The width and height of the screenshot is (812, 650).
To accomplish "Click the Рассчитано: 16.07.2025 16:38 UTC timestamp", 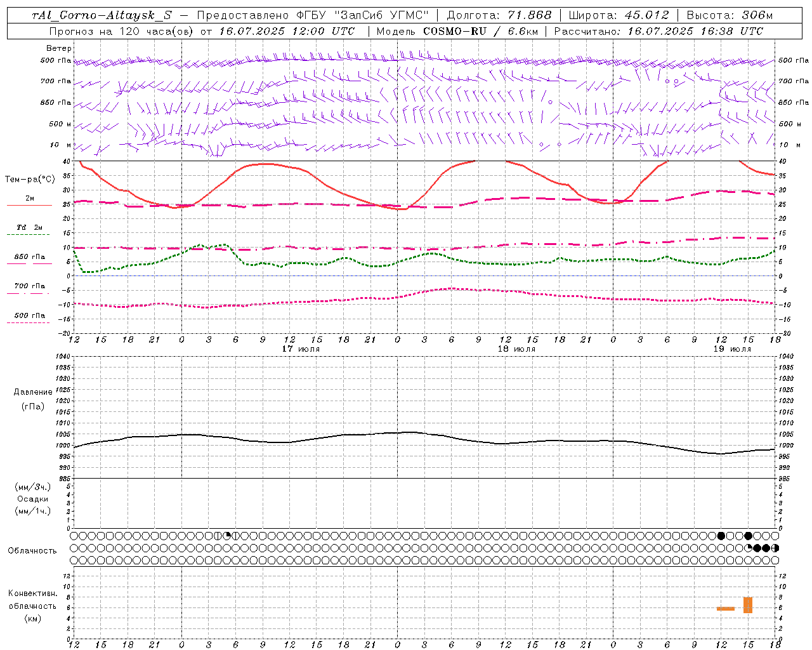I will [658, 31].
